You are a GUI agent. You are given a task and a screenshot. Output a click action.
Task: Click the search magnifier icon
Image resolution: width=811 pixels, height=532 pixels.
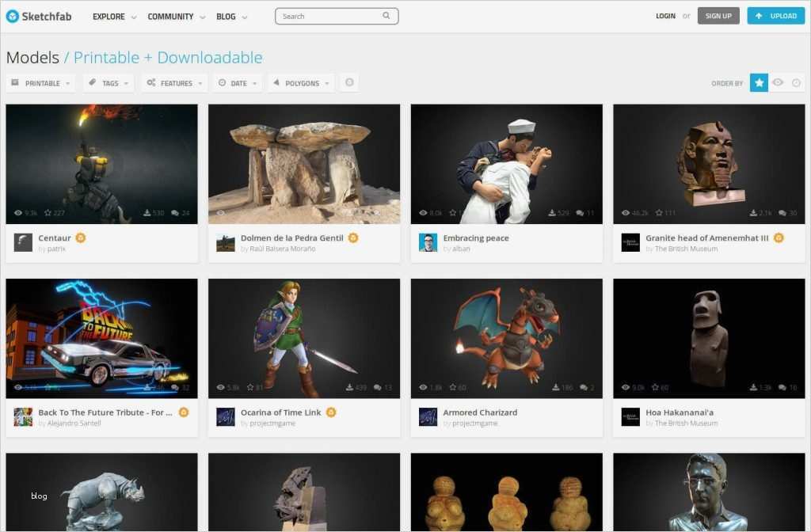386,16
